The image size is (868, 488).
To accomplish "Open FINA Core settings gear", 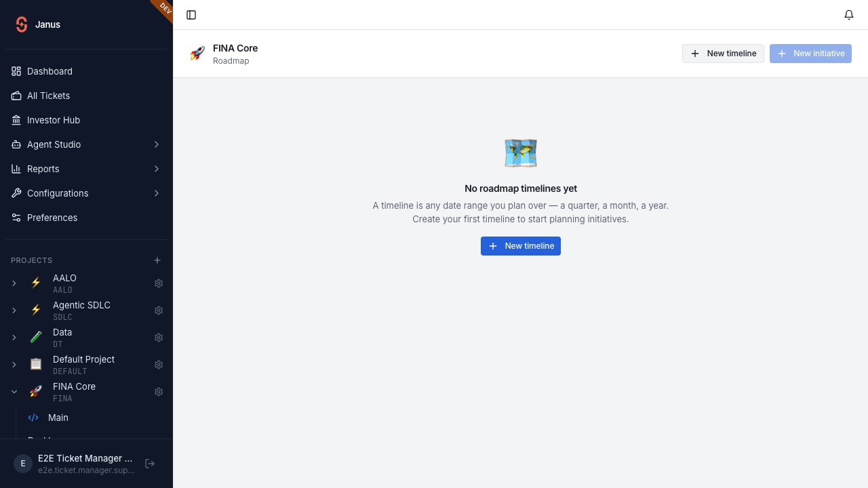I will click(159, 392).
